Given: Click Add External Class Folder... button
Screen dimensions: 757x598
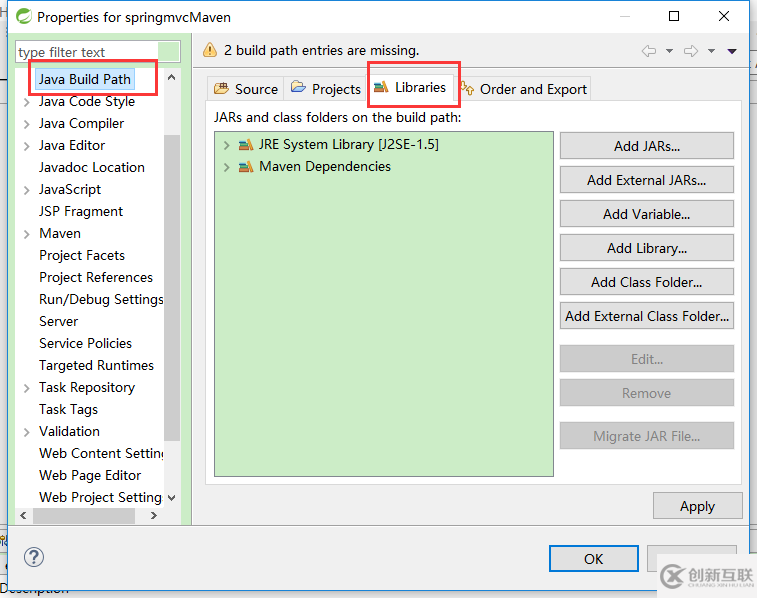Looking at the screenshot, I should click(646, 316).
